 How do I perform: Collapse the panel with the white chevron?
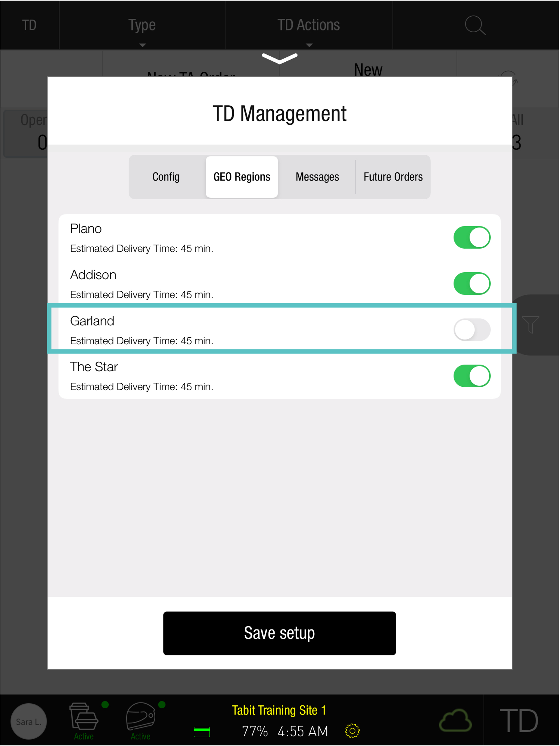(280, 58)
